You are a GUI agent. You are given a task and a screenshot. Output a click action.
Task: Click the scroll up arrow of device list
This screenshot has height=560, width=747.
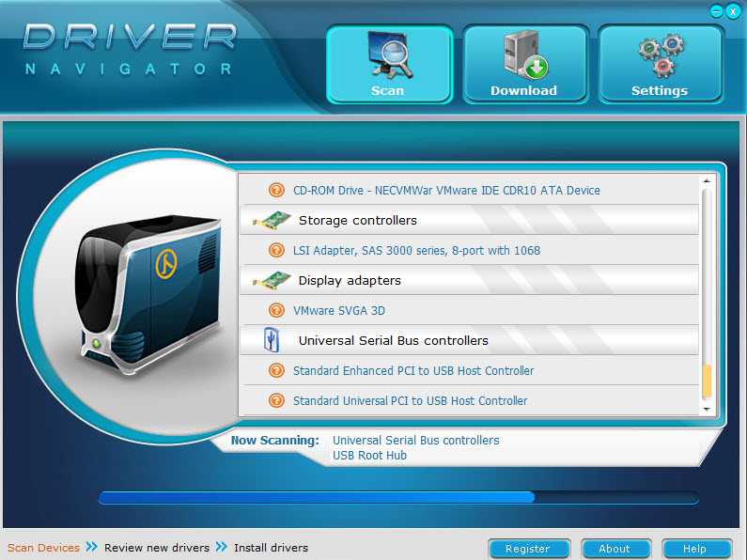(707, 181)
